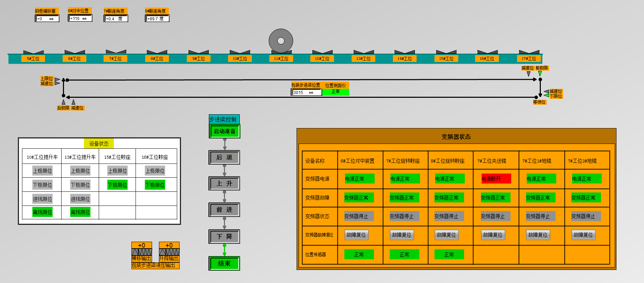This screenshot has height=283, width=644.
Task: Click the 启动准备 step button
Action: 225,131
